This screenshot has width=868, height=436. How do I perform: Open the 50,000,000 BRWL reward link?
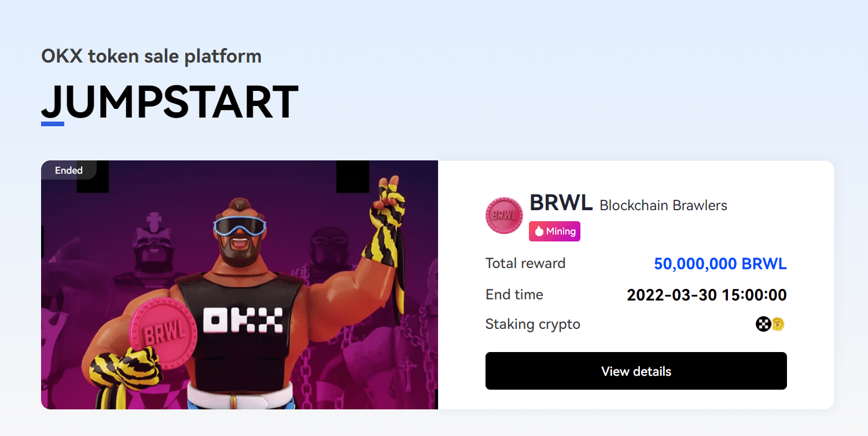coord(720,263)
